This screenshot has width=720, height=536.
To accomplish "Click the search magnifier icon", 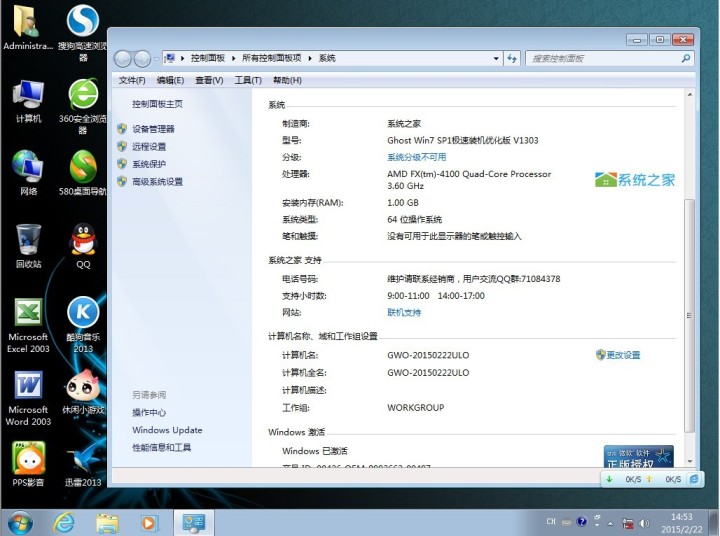I will coord(686,58).
